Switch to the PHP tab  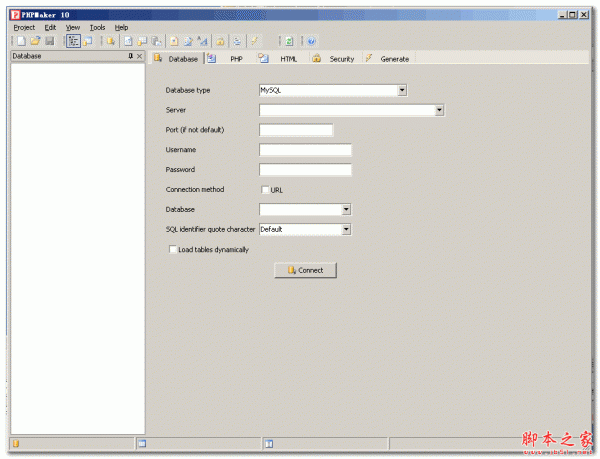228,59
